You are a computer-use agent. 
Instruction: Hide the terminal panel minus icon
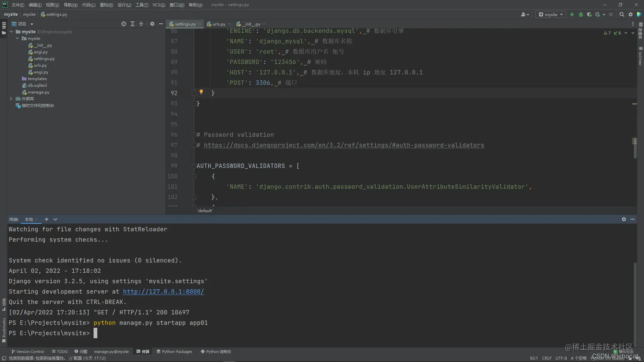[x=632, y=219]
